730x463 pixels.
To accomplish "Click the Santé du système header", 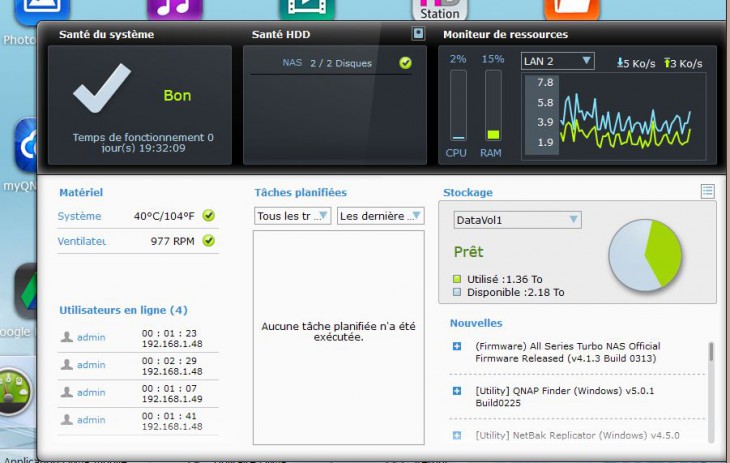I will coord(106,34).
